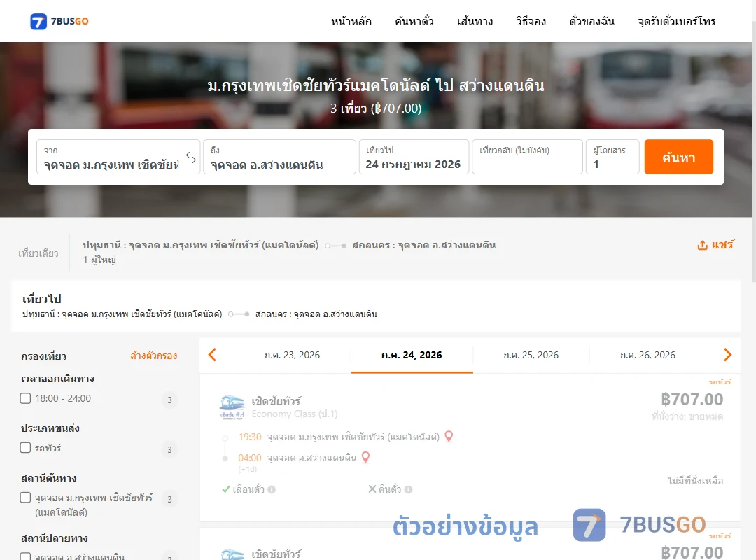Click the สถานีปลายทาง filter heading
The height and width of the screenshot is (560, 756).
55,538
